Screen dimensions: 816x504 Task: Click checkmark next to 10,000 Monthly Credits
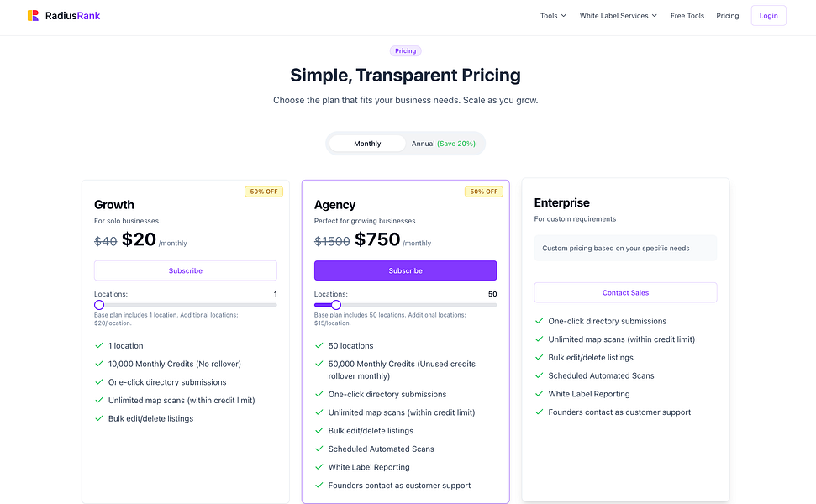[x=99, y=364]
